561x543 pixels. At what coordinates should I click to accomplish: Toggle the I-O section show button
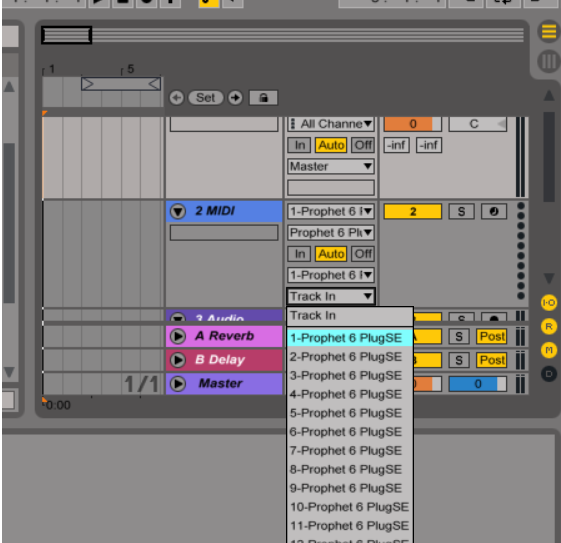[x=549, y=303]
